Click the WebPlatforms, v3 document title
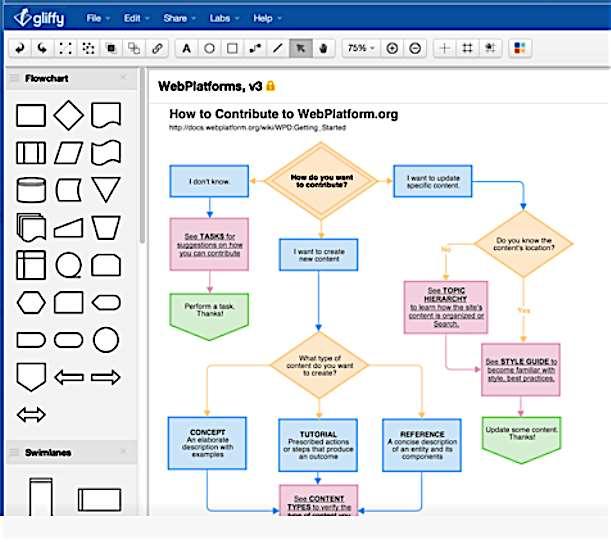 (x=210, y=87)
